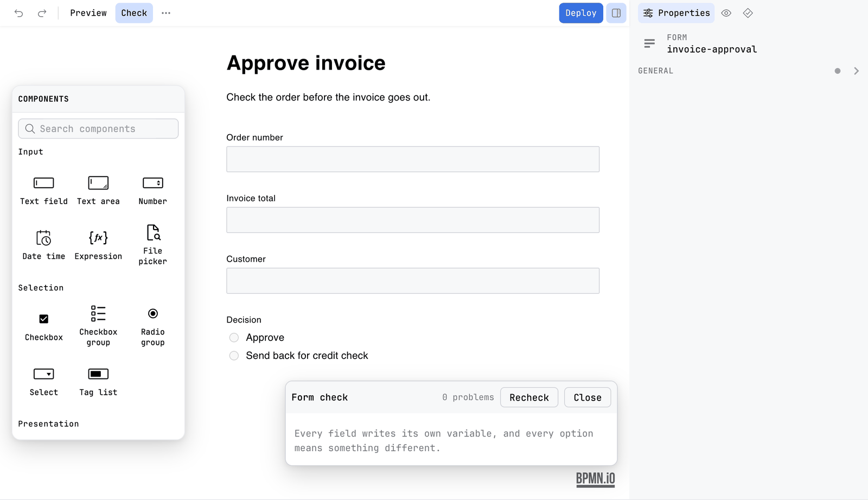Click the Presentation section label
The height and width of the screenshot is (500, 868).
[x=48, y=424]
